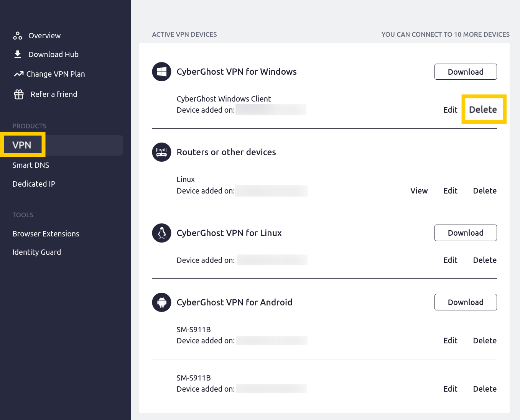This screenshot has height=420, width=520.
Task: Click the Change VPN Plan trend icon
Action: [18, 74]
